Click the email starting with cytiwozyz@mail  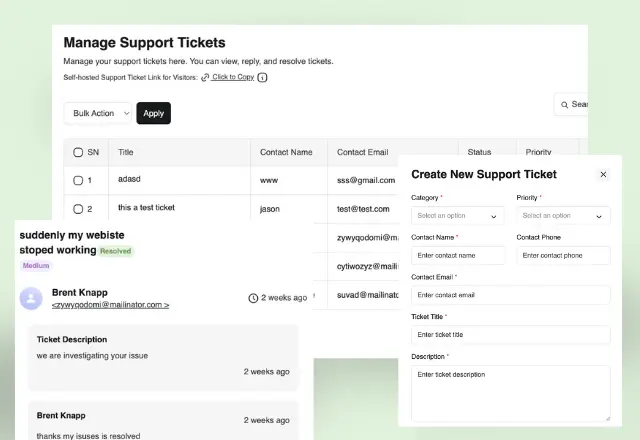coord(367,266)
